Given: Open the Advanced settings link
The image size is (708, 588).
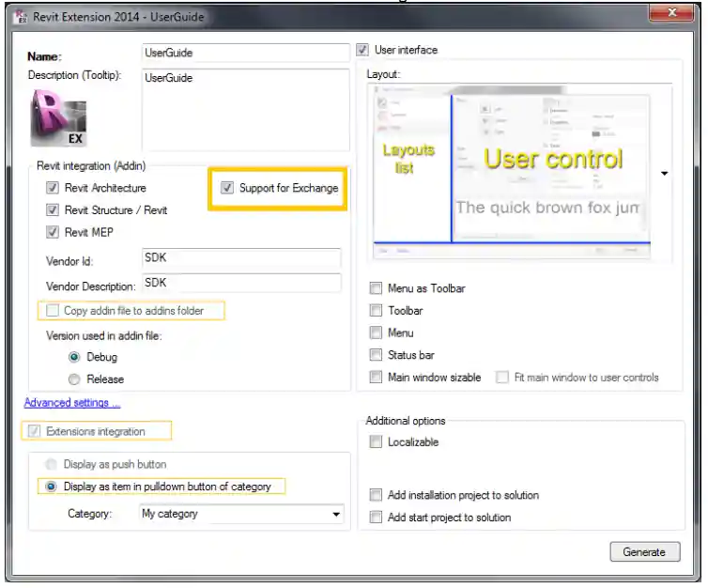Looking at the screenshot, I should (72, 403).
